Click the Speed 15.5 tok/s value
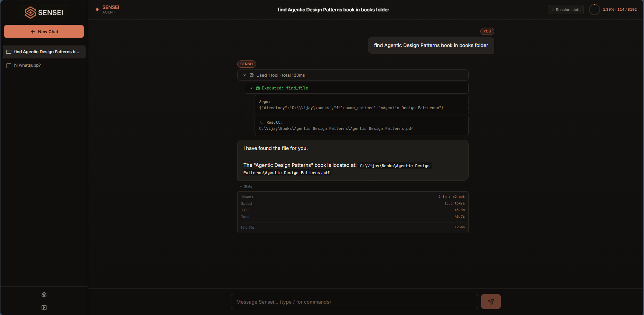644x315 pixels. (x=454, y=203)
